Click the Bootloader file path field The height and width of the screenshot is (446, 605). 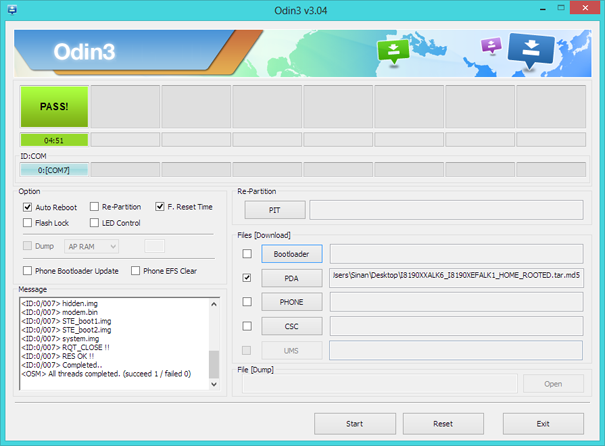pyautogui.click(x=456, y=254)
